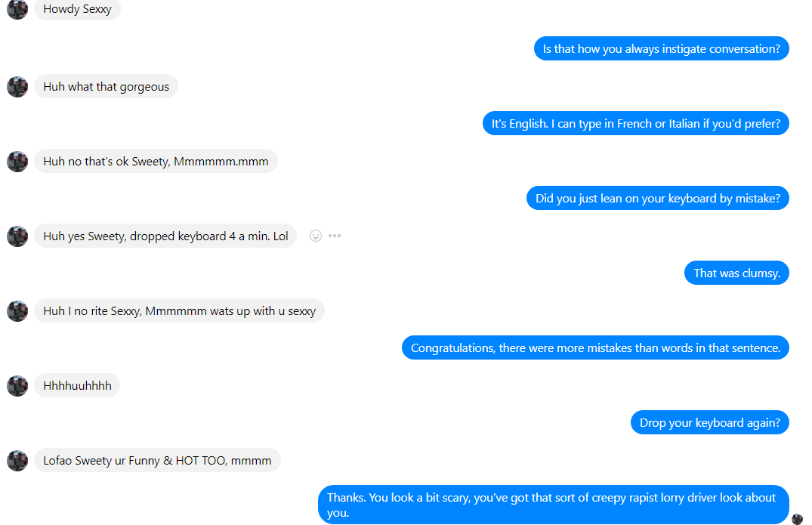This screenshot has width=812, height=525.
Task: Click the 'Hhhhuuhhhh' message bubble
Action: [x=77, y=386]
